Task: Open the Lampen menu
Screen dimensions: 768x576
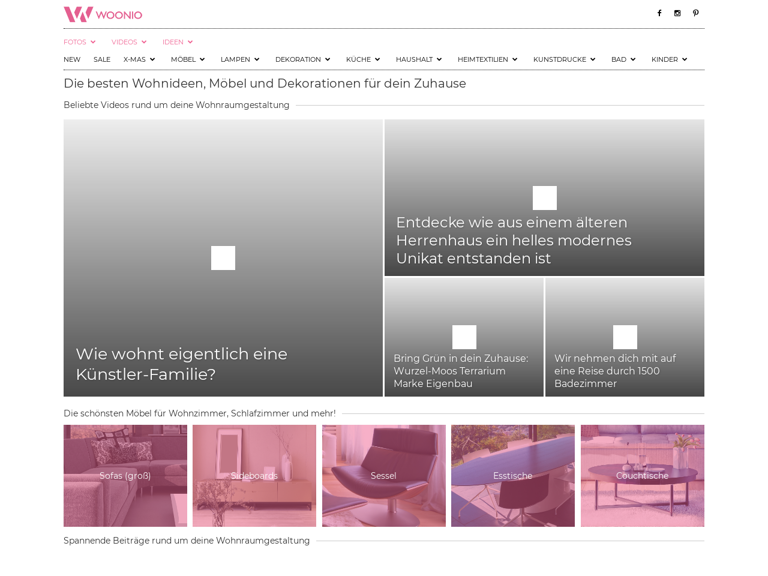Action: 240,60
